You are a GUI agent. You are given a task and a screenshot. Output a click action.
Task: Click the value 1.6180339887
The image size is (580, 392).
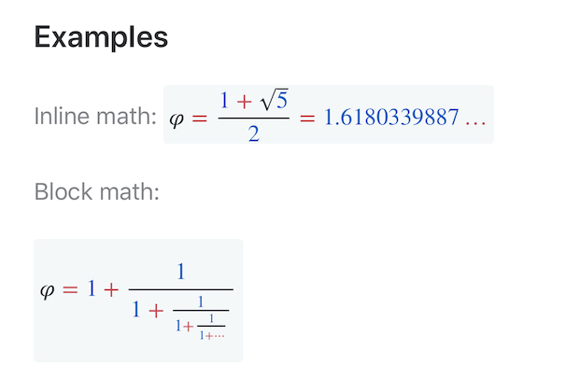click(x=390, y=119)
